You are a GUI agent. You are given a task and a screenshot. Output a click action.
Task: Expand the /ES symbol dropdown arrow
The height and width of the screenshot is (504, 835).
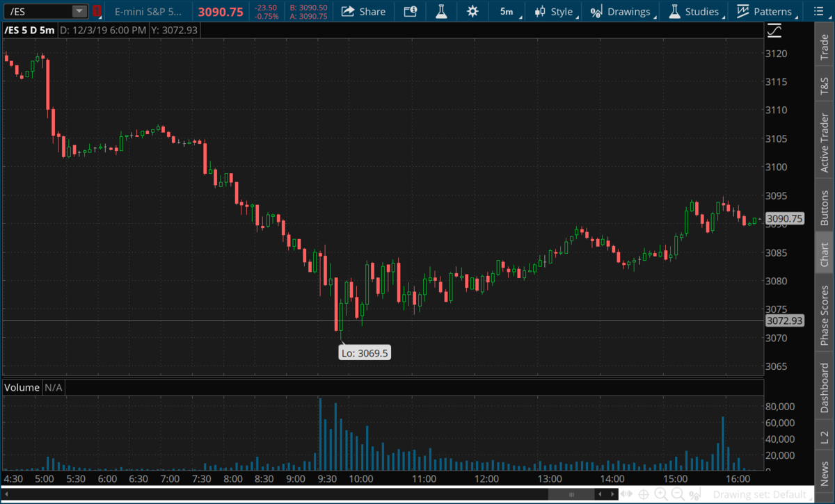click(x=79, y=11)
